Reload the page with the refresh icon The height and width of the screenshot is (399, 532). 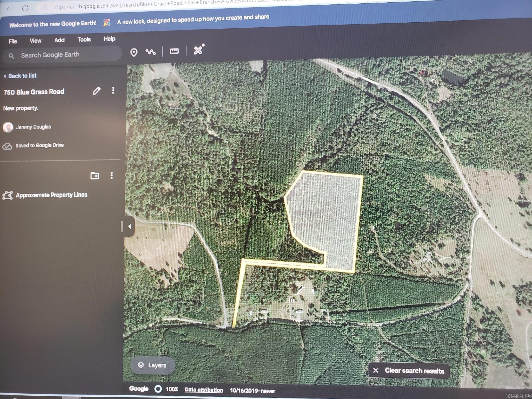pos(25,8)
